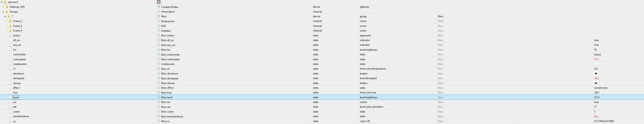This screenshot has width=644, height=124.
Task: Expand the Scene_3 folder
Action: coord(7,26)
